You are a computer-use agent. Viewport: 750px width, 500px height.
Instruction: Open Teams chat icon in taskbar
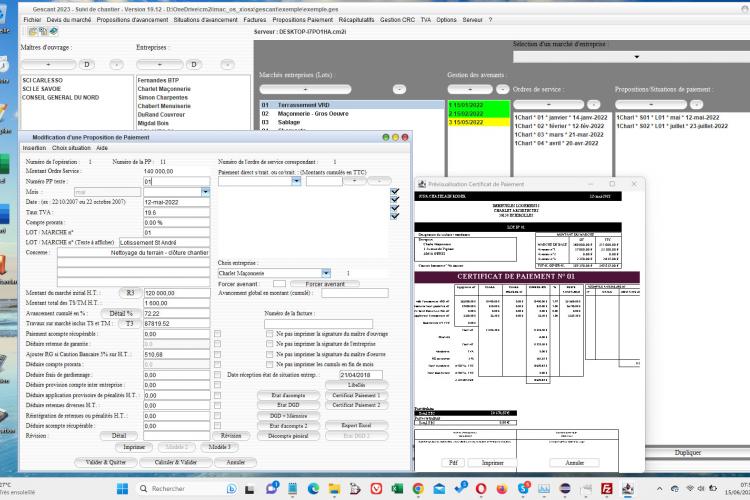click(x=272, y=489)
